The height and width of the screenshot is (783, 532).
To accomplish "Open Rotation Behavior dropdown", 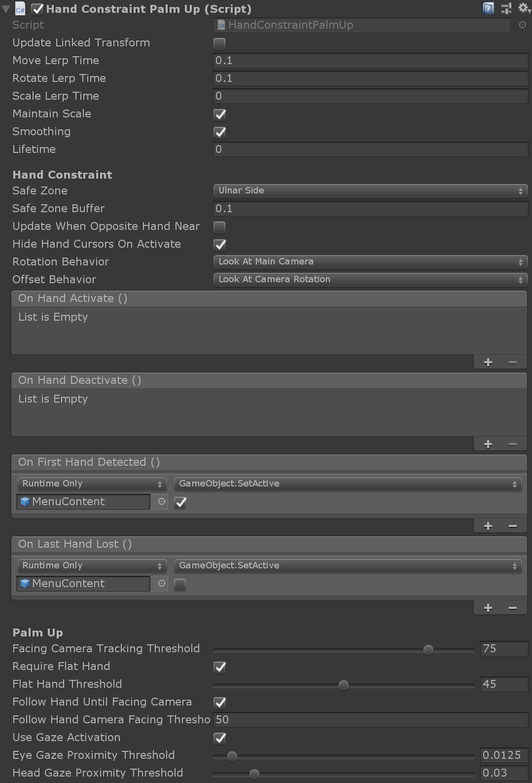I will 370,261.
